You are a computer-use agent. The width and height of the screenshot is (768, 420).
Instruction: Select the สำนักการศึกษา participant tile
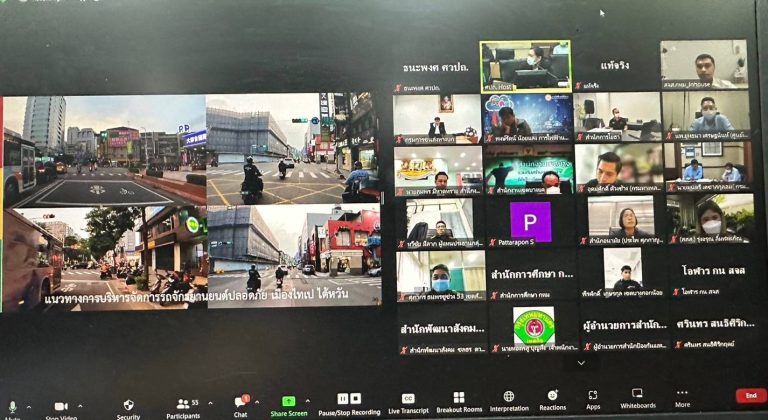[531, 275]
